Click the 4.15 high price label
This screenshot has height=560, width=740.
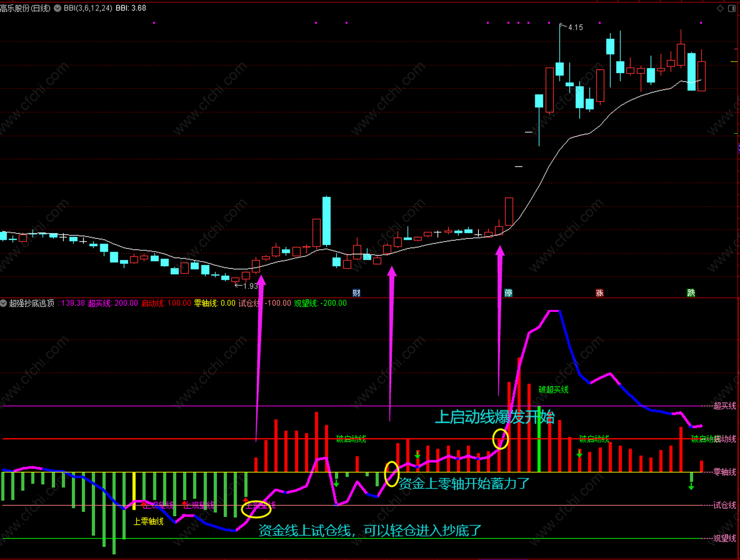click(x=575, y=28)
